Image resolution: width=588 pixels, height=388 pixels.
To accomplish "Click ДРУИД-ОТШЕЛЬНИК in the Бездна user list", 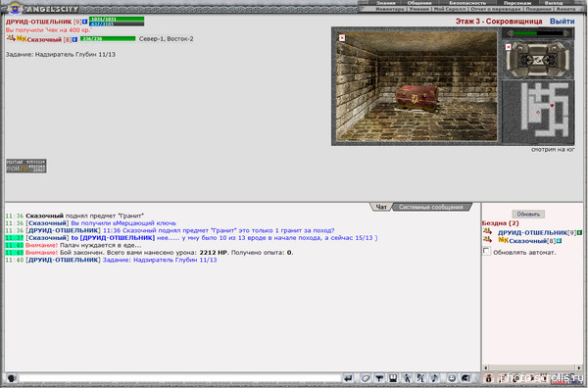I will click(532, 232).
